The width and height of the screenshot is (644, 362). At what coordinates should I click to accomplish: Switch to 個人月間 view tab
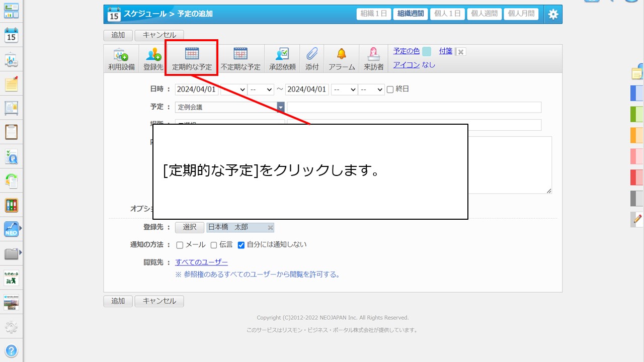[521, 14]
